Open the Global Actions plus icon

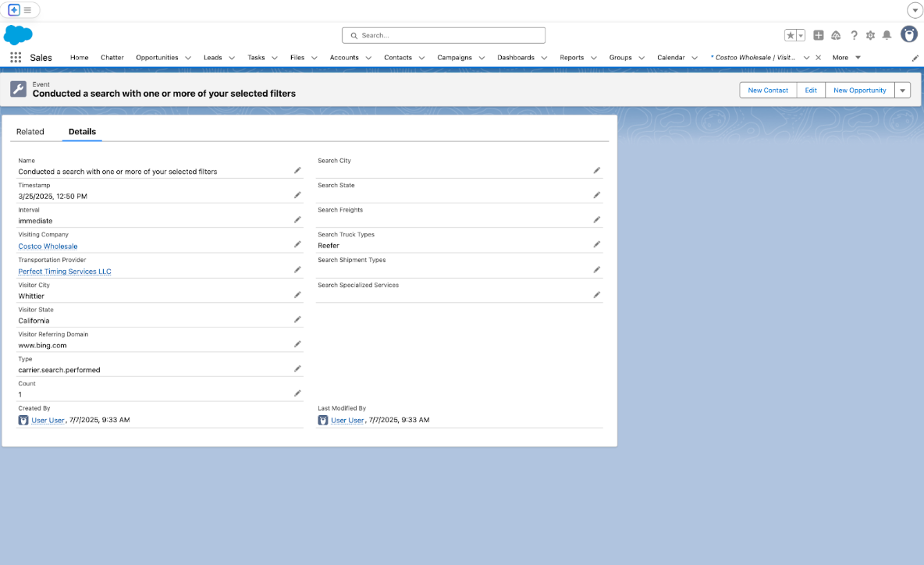(819, 35)
